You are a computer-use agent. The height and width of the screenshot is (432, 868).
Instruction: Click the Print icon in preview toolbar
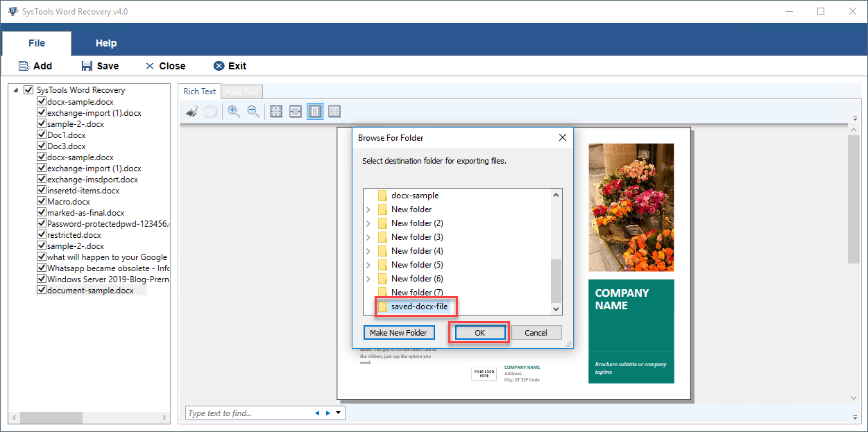pyautogui.click(x=193, y=111)
